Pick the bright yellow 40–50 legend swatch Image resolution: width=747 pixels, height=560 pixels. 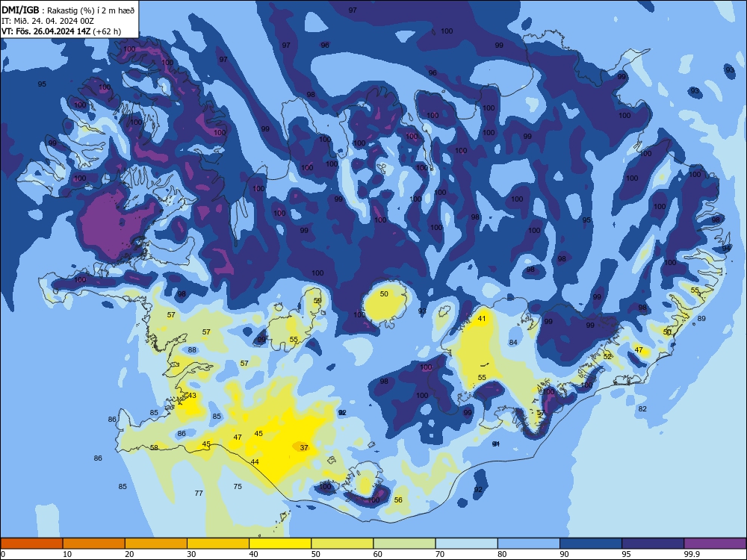click(280, 544)
